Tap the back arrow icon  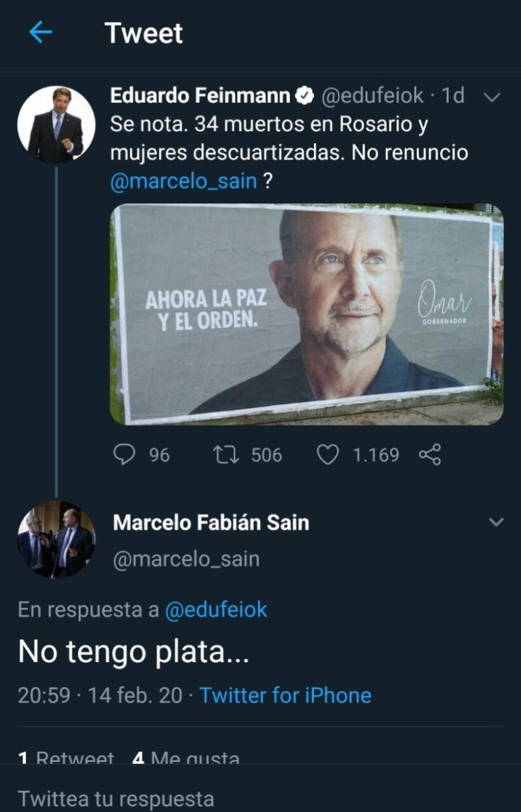[40, 33]
